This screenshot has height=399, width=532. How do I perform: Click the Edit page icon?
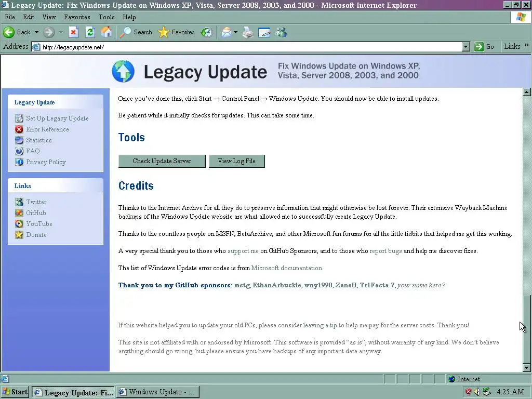click(x=264, y=33)
